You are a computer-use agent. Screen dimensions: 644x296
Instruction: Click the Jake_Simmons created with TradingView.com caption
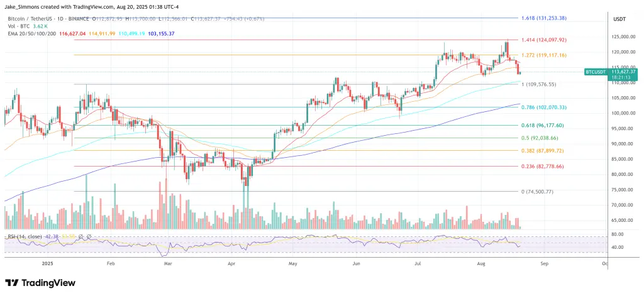(x=92, y=7)
